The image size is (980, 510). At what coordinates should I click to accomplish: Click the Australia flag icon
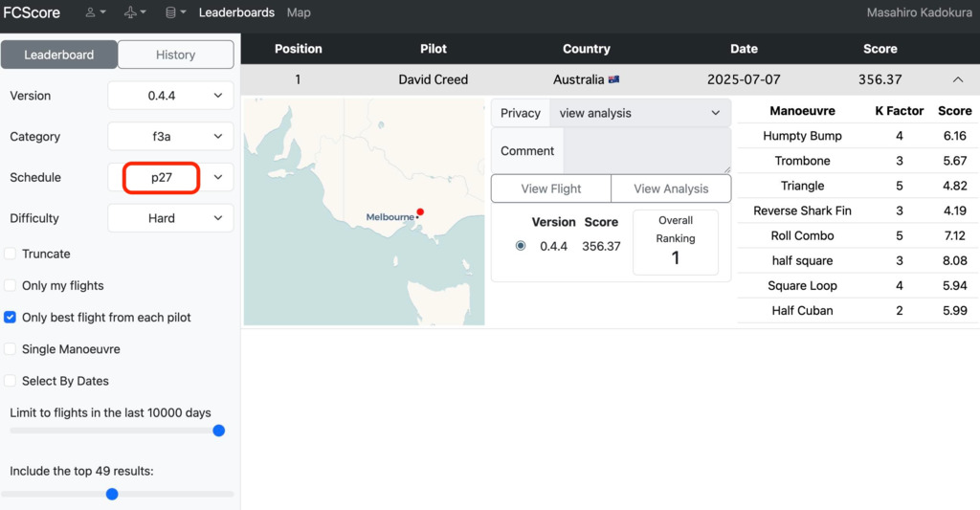click(x=613, y=79)
